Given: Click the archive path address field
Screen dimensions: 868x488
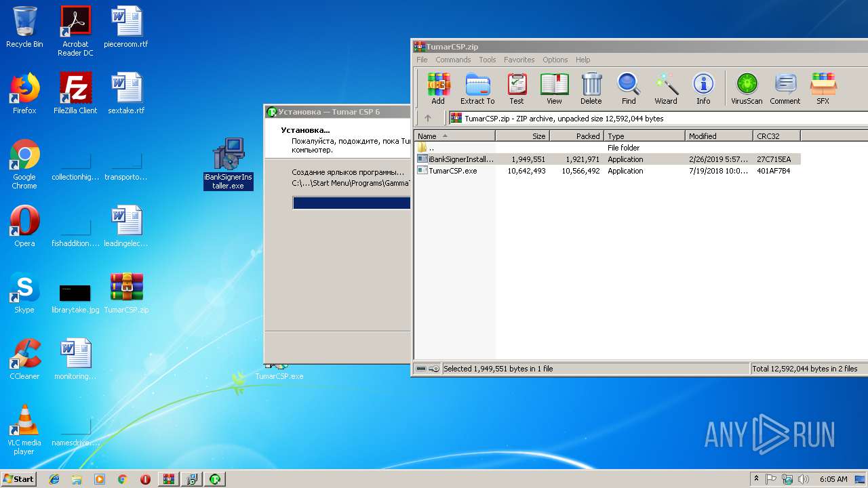Looking at the screenshot, I should pyautogui.click(x=658, y=119).
